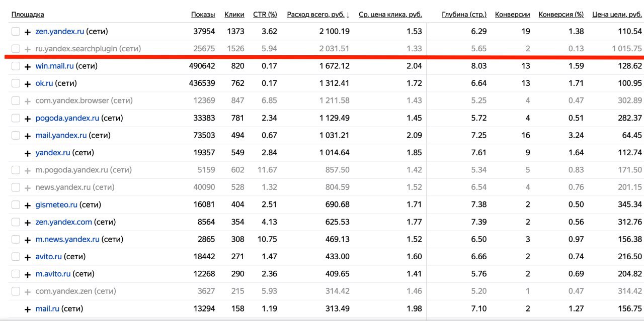This screenshot has height=321, width=644.
Task: Expand the zen.yandex.ru row with plus
Action: coord(28,32)
